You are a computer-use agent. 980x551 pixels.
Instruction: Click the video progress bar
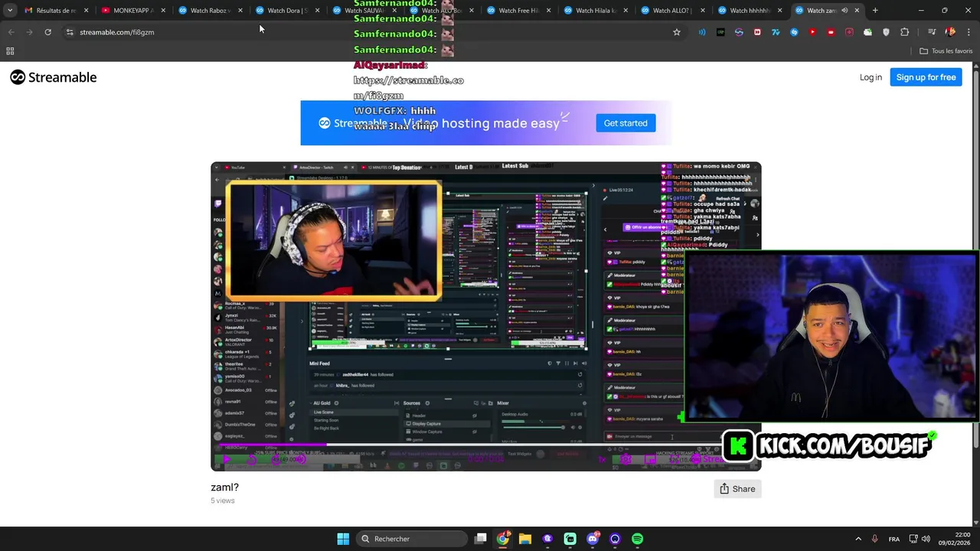[486, 445]
